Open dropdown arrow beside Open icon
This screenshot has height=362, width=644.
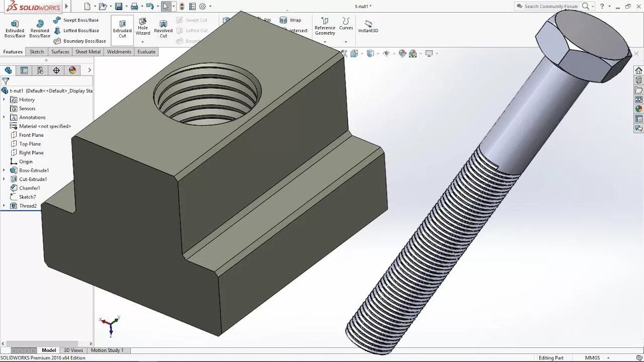110,7
